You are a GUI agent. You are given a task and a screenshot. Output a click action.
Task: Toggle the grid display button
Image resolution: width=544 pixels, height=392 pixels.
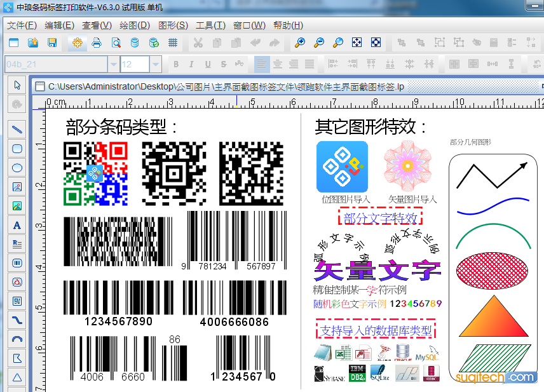pos(173,43)
